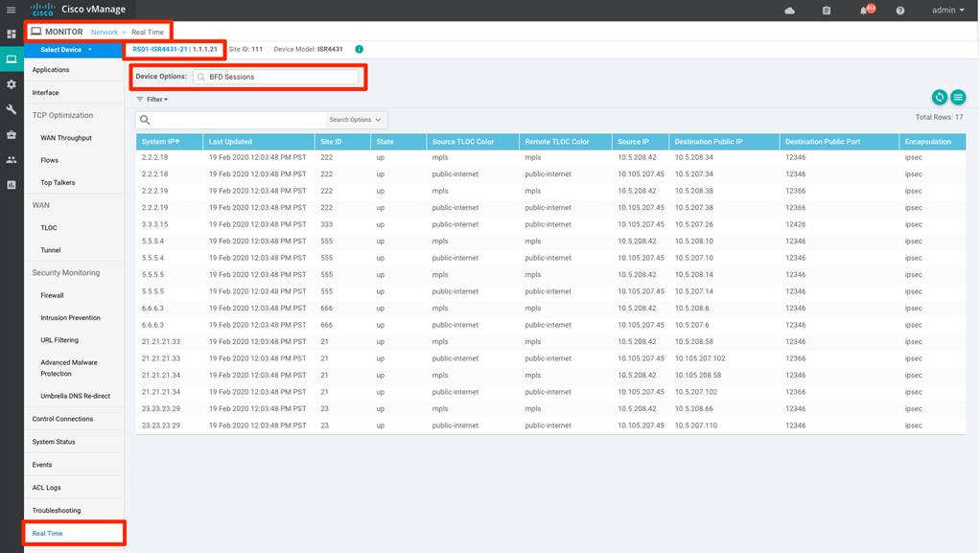Open Firewall menu item
980x553 pixels.
52,295
